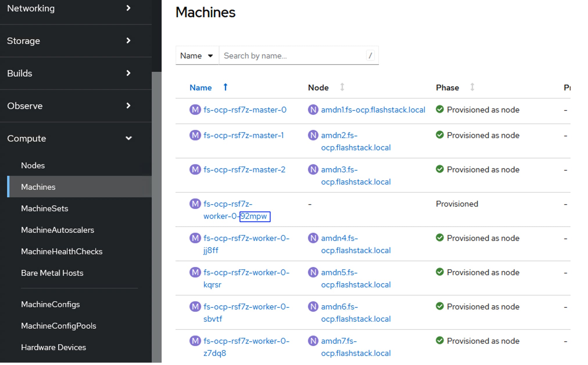The width and height of the screenshot is (588, 365).
Task: Click the N icon beside amdn7 node
Action: tap(313, 341)
